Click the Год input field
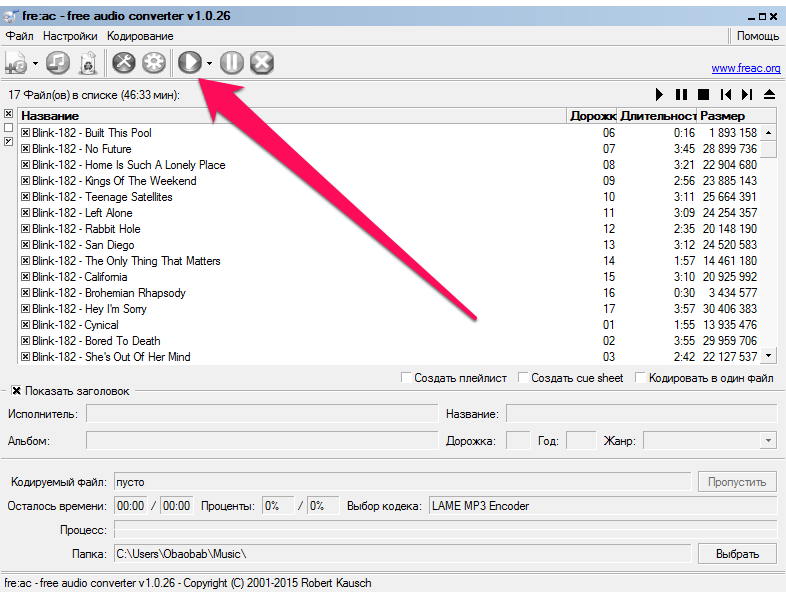Viewport: 786px width, 592px height. 581,441
